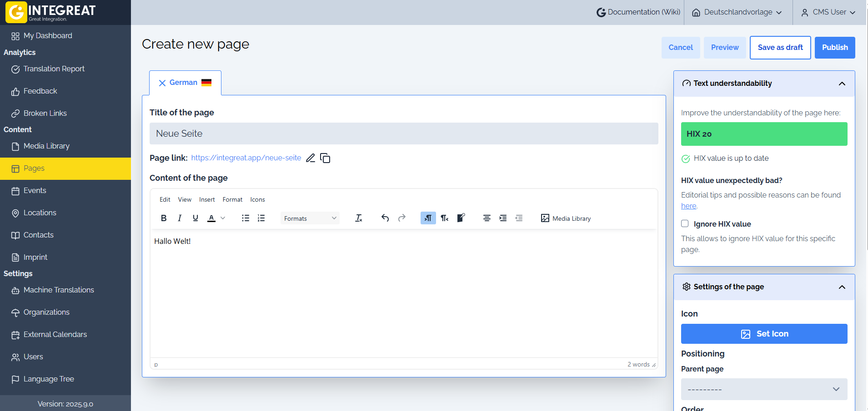
Task: Insert numbered list
Action: (x=261, y=218)
